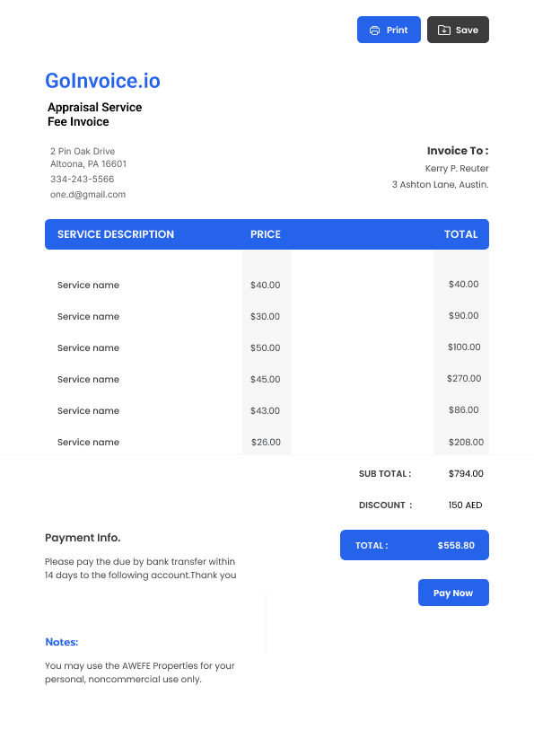534x756 pixels.
Task: Click the Save button label
Action: (x=467, y=30)
